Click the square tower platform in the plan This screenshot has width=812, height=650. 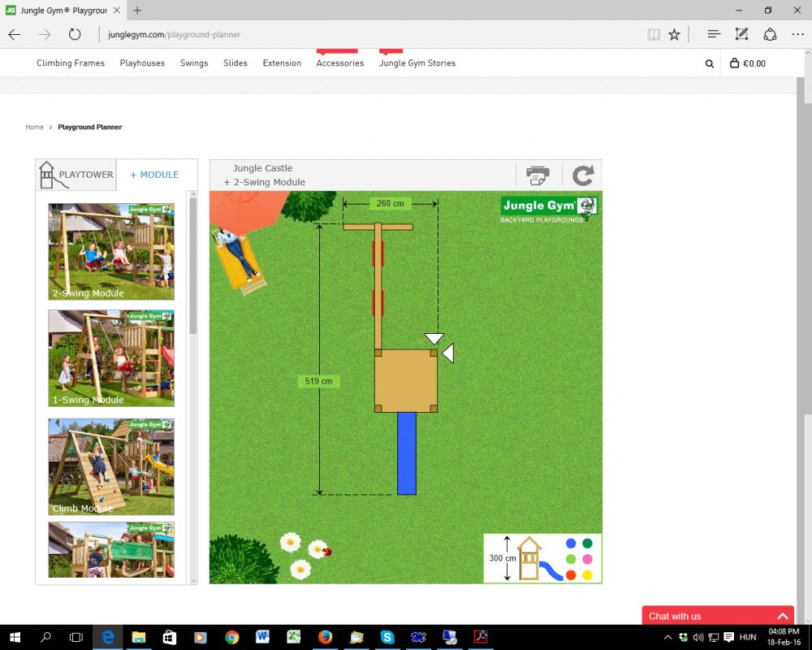click(x=406, y=381)
